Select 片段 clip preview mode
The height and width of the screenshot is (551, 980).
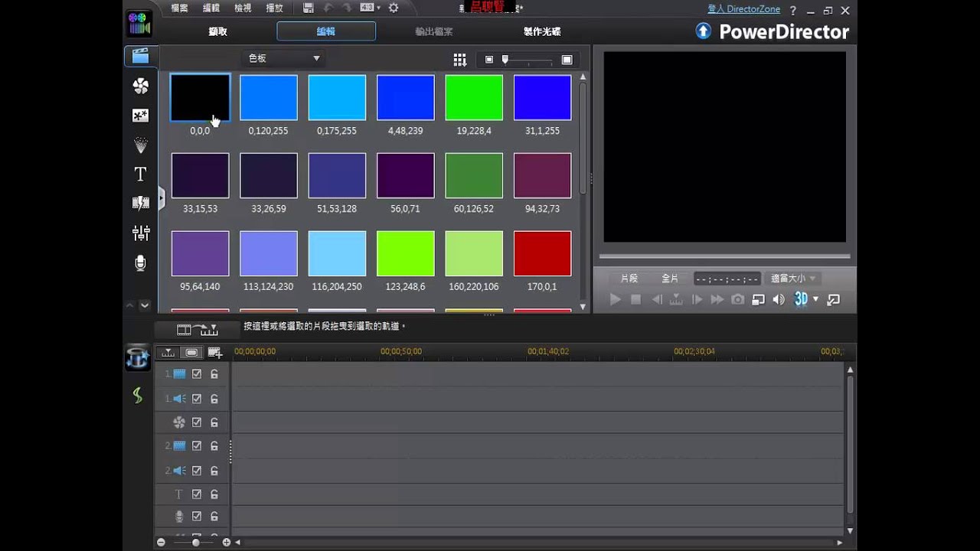pyautogui.click(x=629, y=279)
